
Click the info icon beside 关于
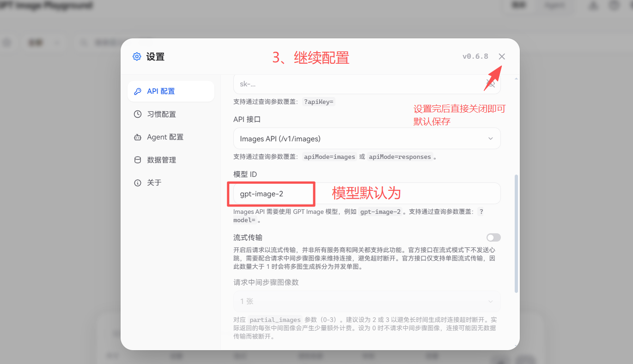pos(138,183)
